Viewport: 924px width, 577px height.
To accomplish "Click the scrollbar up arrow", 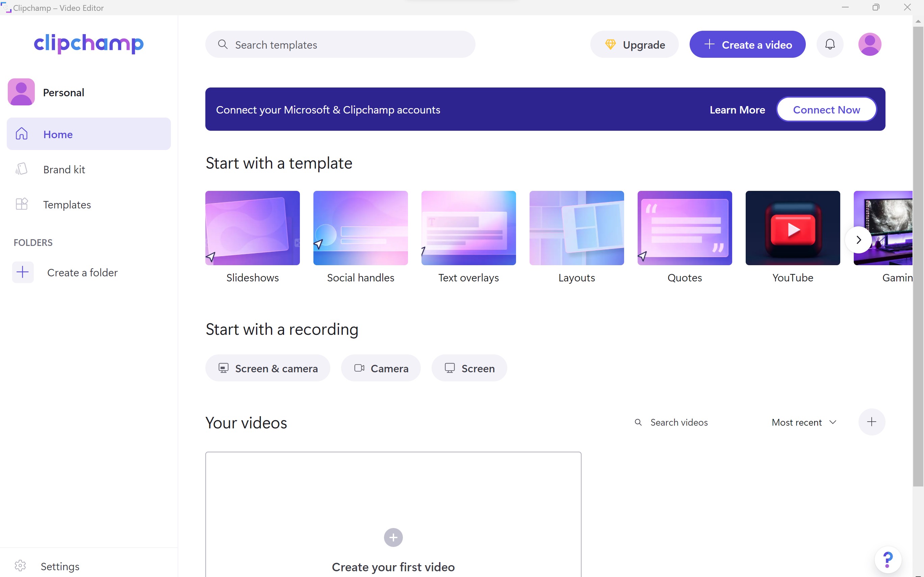I will pyautogui.click(x=918, y=21).
